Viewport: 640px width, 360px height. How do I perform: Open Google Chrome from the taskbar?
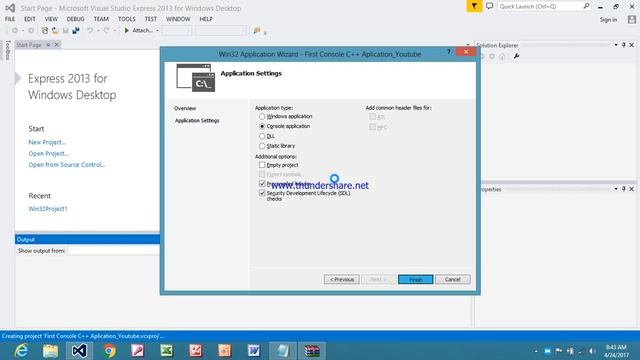109,351
